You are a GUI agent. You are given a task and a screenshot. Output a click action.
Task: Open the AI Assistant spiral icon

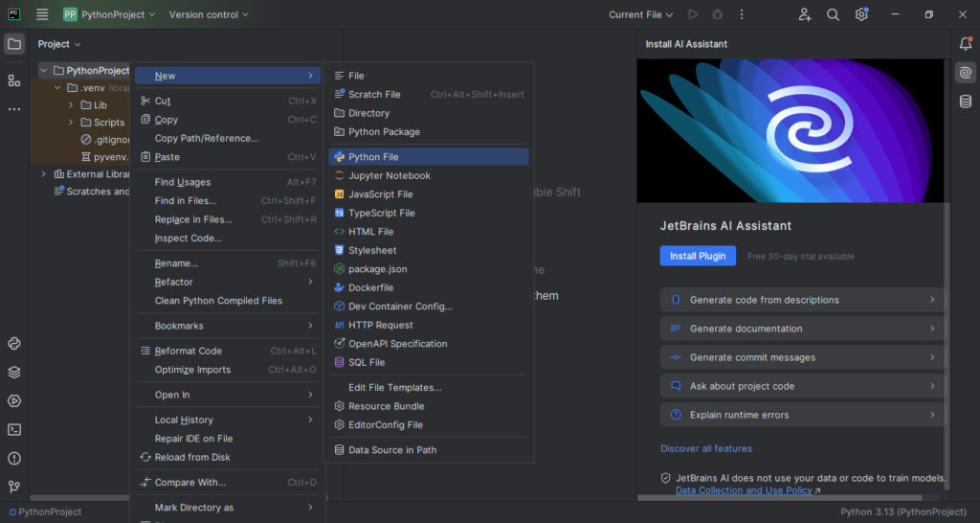(966, 73)
